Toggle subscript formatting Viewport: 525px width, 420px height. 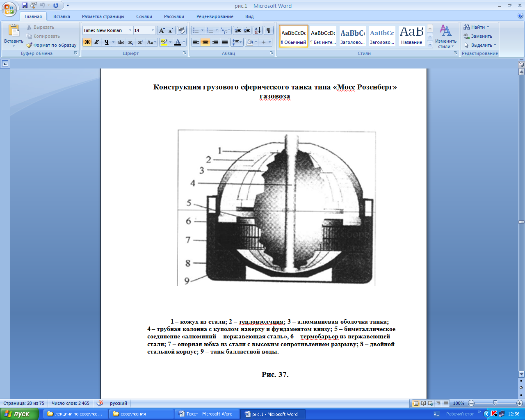pyautogui.click(x=130, y=42)
